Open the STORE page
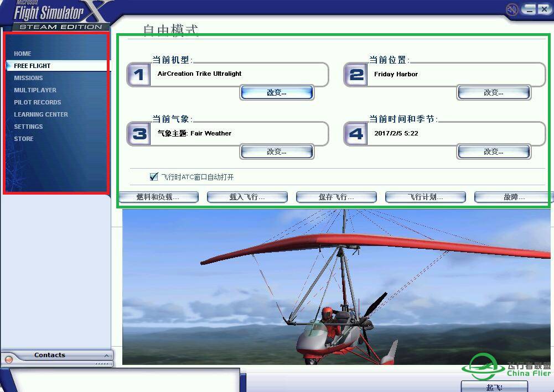This screenshot has width=554, height=392. pyautogui.click(x=24, y=139)
